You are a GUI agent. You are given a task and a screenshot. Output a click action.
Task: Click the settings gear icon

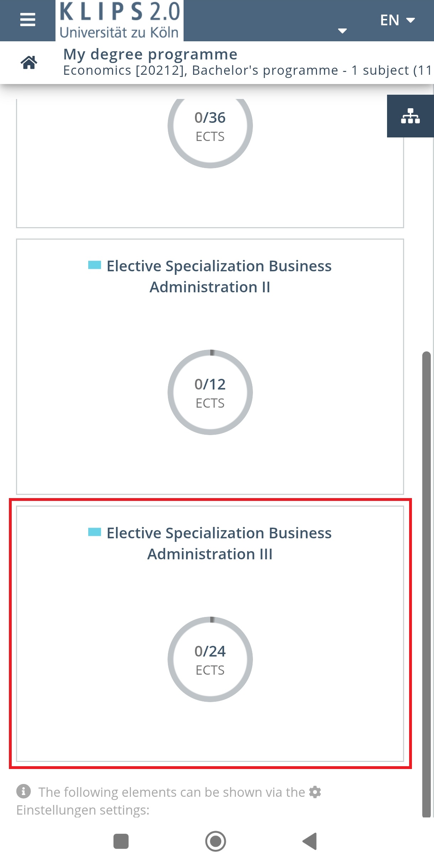click(x=315, y=792)
